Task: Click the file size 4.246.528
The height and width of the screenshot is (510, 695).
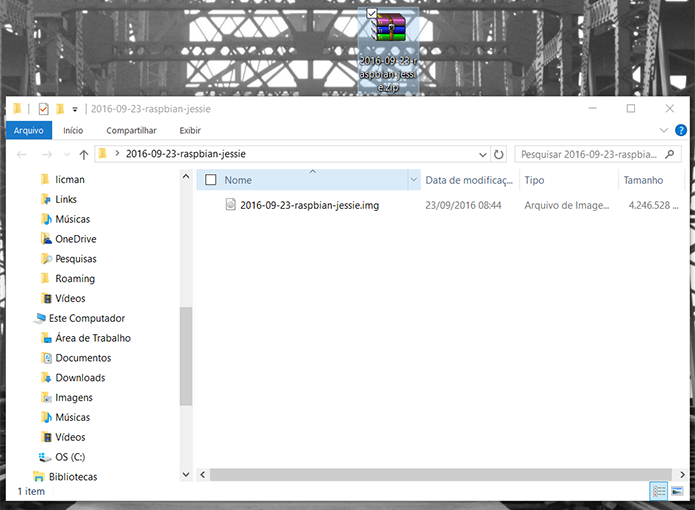Action: click(x=653, y=205)
